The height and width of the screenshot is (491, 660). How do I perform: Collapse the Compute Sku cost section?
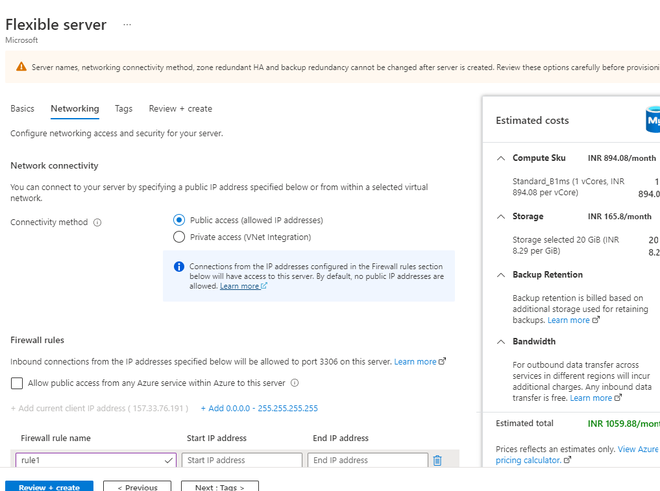point(501,158)
